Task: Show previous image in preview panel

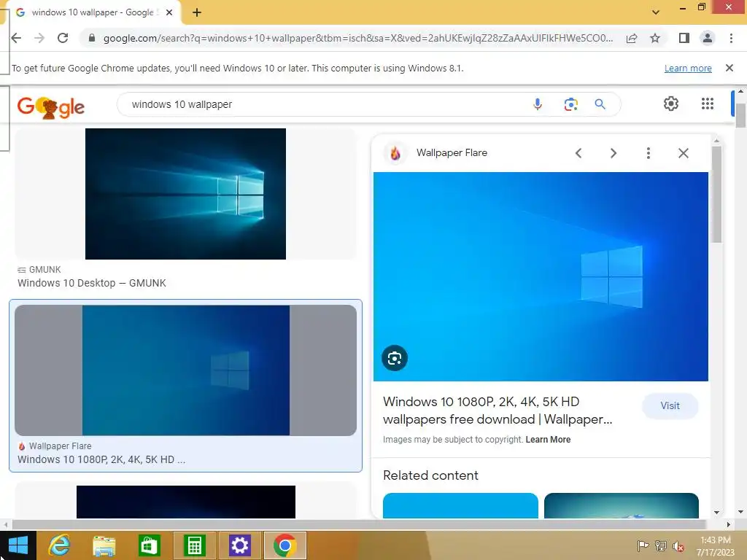Action: (x=578, y=153)
